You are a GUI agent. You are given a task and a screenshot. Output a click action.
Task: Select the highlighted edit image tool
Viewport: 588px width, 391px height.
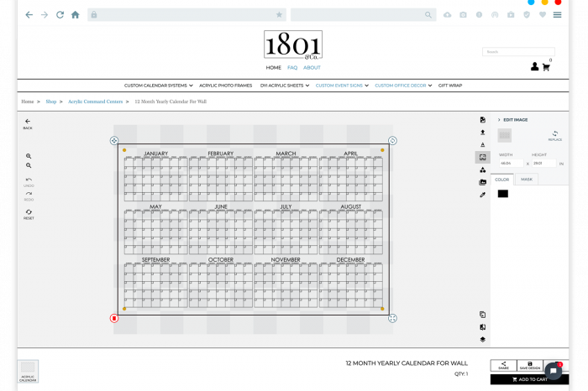(x=483, y=157)
